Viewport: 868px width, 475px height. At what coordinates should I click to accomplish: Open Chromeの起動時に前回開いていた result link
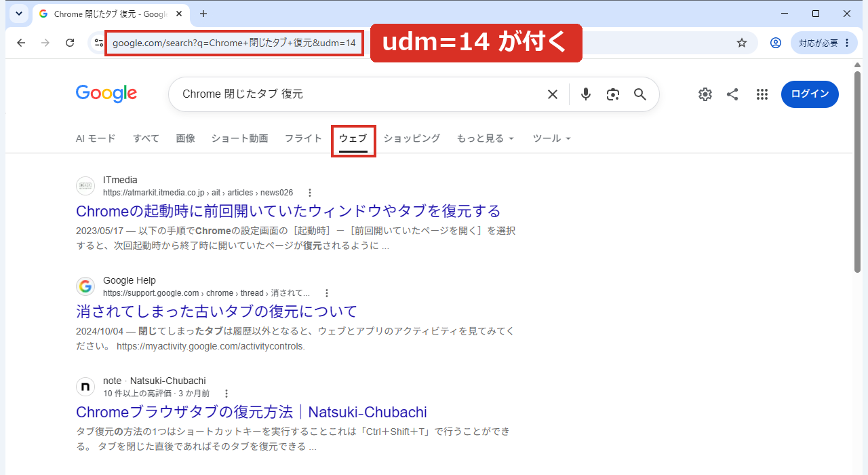288,211
